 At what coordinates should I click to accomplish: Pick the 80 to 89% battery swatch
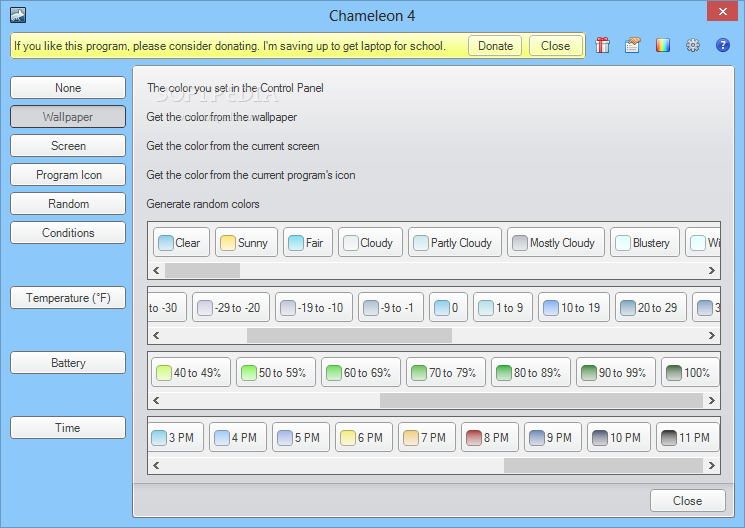pos(531,373)
